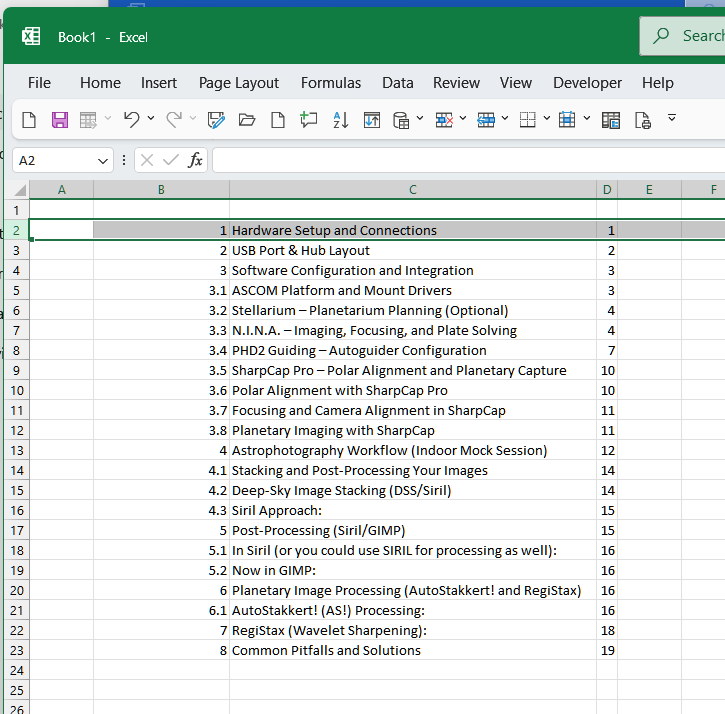Click the Save As pencil-disk icon

click(x=216, y=120)
